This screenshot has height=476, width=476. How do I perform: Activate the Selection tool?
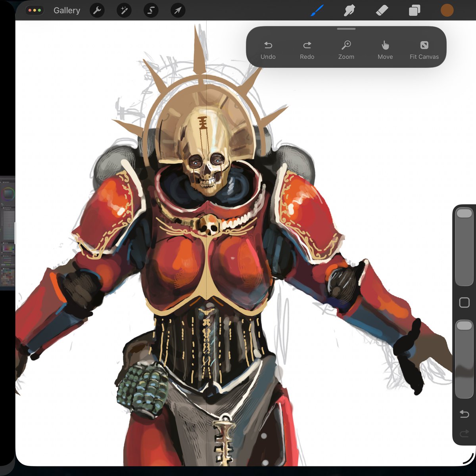point(151,10)
